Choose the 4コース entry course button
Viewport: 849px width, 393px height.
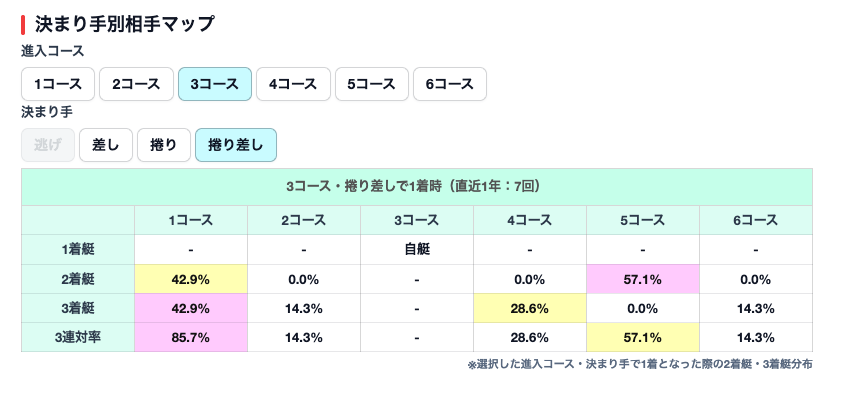[x=293, y=84]
